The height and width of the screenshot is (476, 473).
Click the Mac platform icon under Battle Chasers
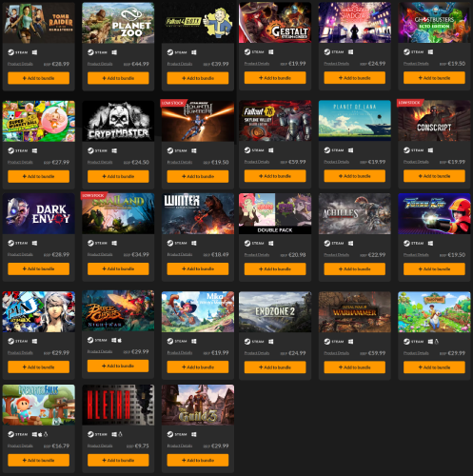pos(120,340)
